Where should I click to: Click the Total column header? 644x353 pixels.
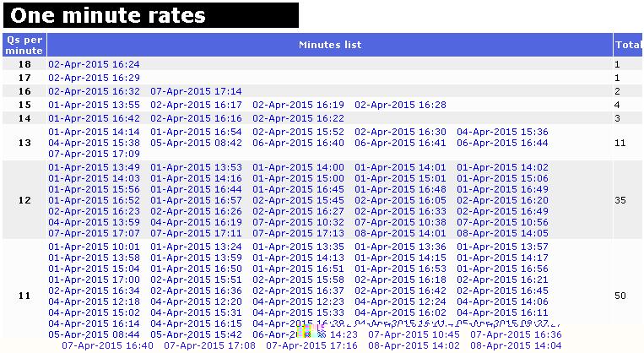(x=628, y=45)
